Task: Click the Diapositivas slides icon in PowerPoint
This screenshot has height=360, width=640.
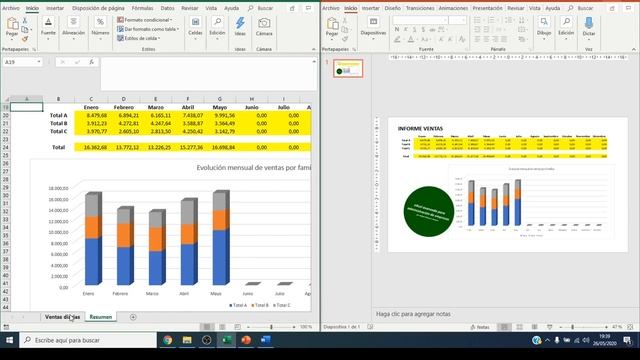Action: click(373, 22)
